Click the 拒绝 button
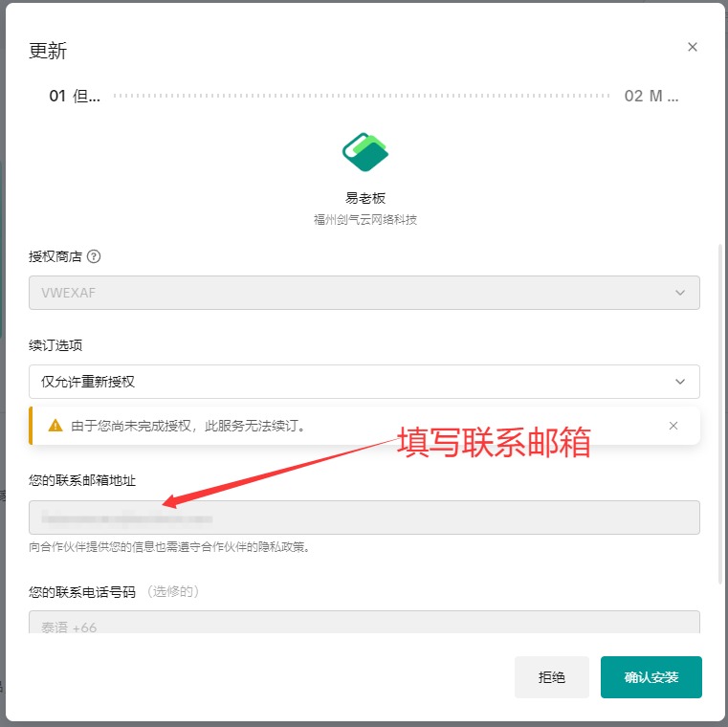The height and width of the screenshot is (727, 728). coord(552,677)
